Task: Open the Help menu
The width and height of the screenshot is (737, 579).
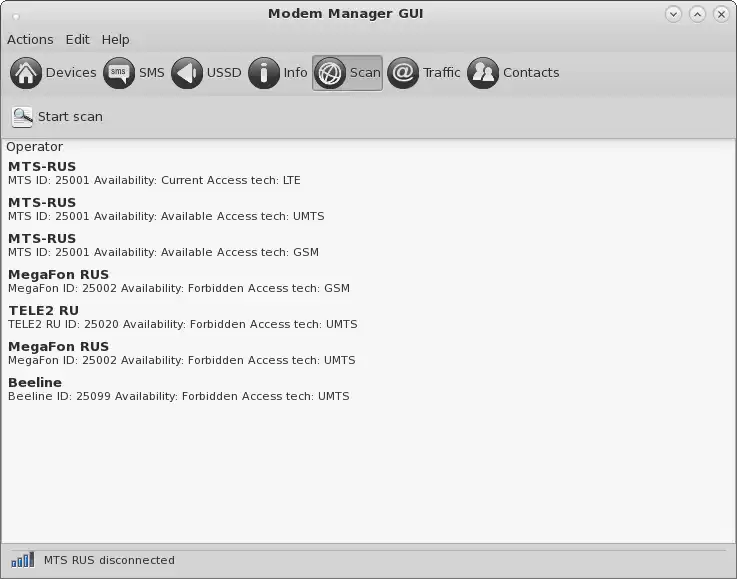Action: pyautogui.click(x=116, y=39)
